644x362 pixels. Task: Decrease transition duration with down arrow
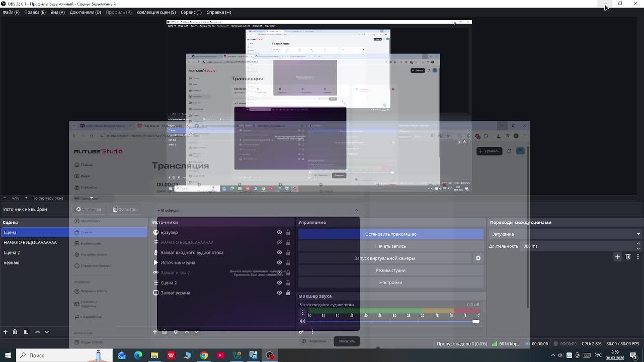638,248
